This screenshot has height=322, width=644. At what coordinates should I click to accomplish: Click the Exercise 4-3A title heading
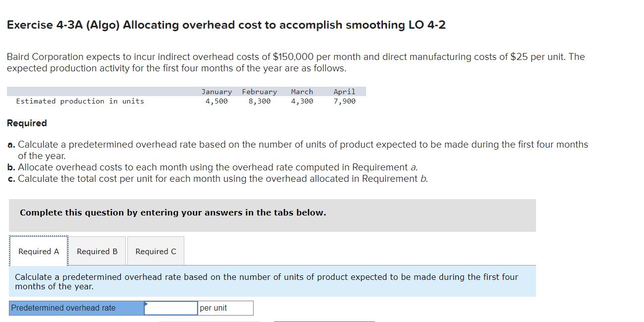pyautogui.click(x=225, y=24)
